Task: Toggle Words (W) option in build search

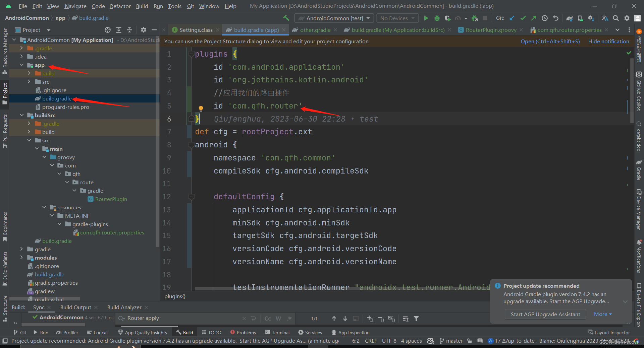Action: (278, 319)
